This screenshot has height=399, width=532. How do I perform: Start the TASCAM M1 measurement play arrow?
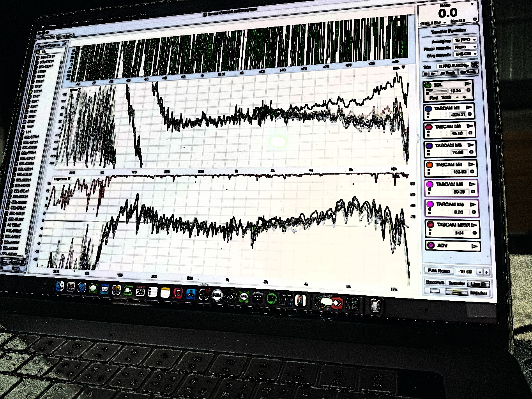coord(469,108)
